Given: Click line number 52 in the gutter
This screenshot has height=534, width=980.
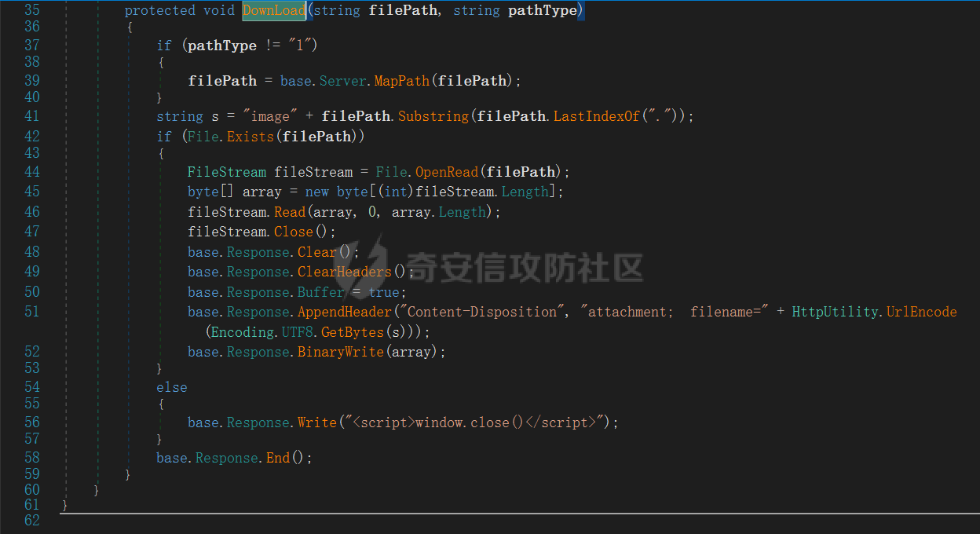Looking at the screenshot, I should (32, 351).
